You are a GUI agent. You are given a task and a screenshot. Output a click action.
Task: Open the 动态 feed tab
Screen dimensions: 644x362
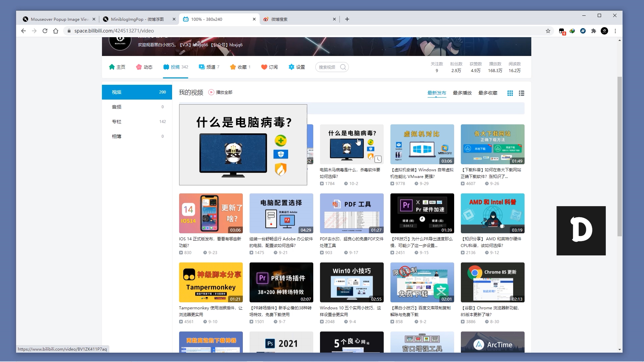point(144,67)
